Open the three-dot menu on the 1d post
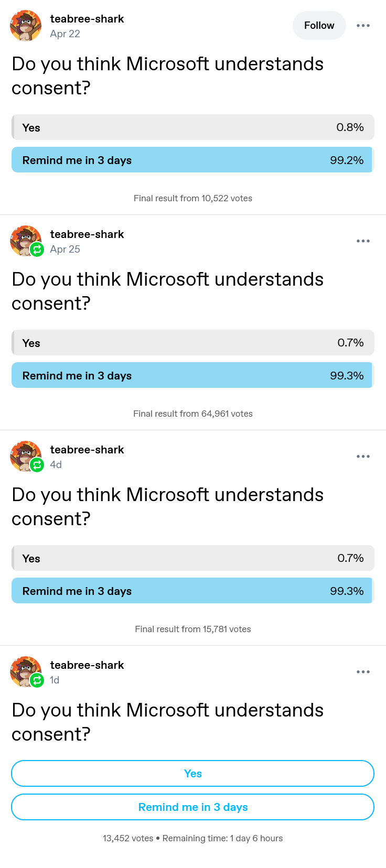 pyautogui.click(x=363, y=671)
